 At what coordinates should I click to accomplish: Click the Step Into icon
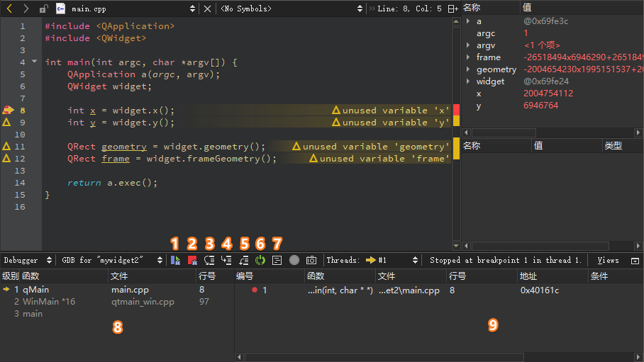click(x=226, y=261)
